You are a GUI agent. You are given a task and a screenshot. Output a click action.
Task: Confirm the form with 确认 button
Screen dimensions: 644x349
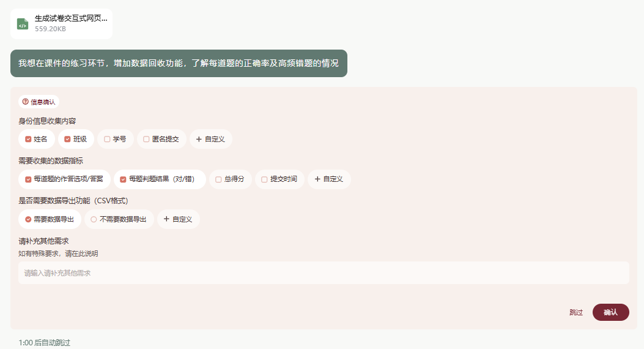pyautogui.click(x=611, y=312)
